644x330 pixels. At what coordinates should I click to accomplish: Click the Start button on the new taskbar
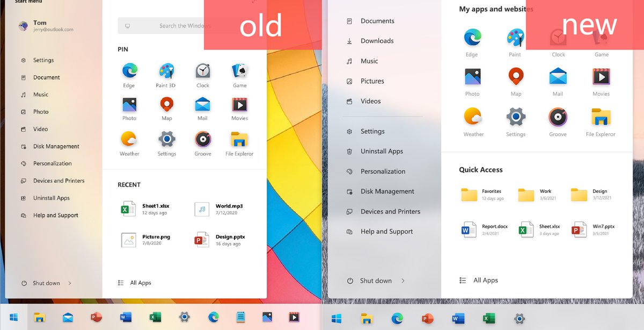coord(336,319)
